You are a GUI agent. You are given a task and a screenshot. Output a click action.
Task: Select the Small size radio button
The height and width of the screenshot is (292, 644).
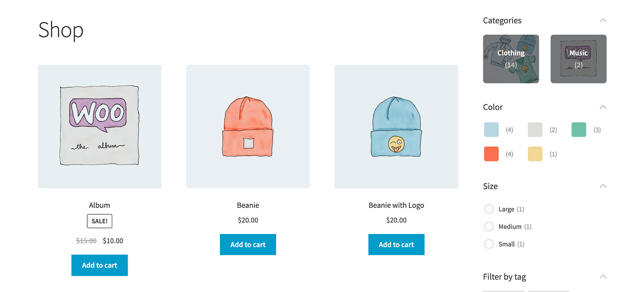489,244
